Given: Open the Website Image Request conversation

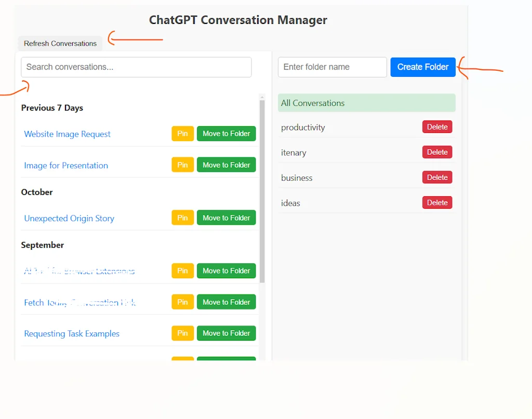Looking at the screenshot, I should 67,134.
